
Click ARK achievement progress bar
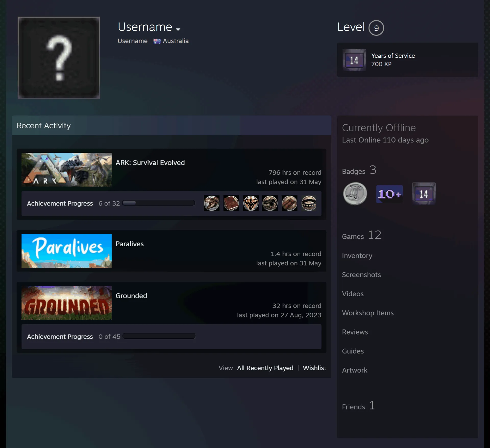coord(158,203)
